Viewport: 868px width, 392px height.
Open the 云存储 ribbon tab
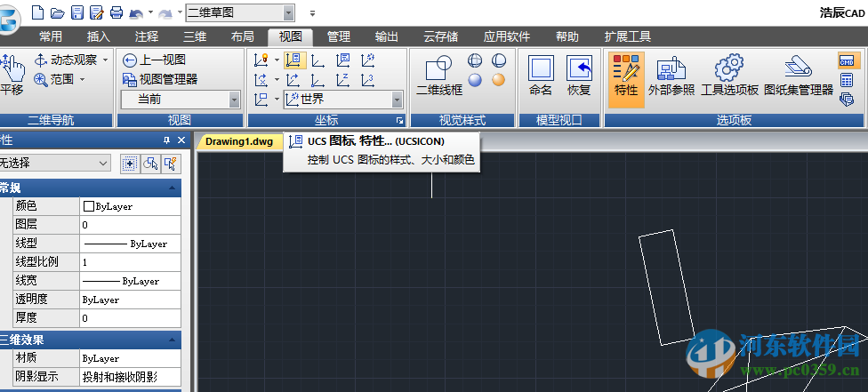click(x=440, y=37)
